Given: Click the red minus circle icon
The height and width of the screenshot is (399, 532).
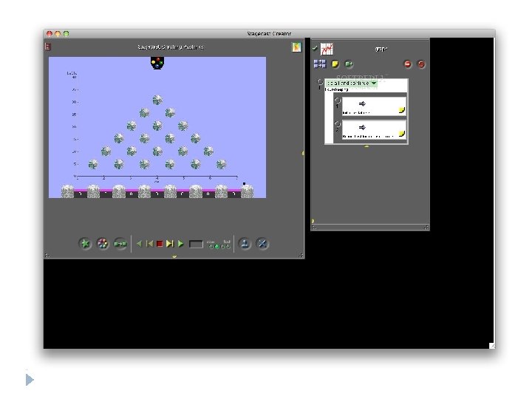Looking at the screenshot, I should point(407,64).
